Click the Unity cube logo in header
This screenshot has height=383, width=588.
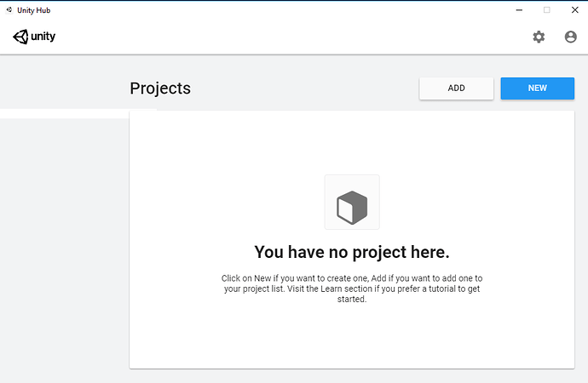click(x=21, y=37)
